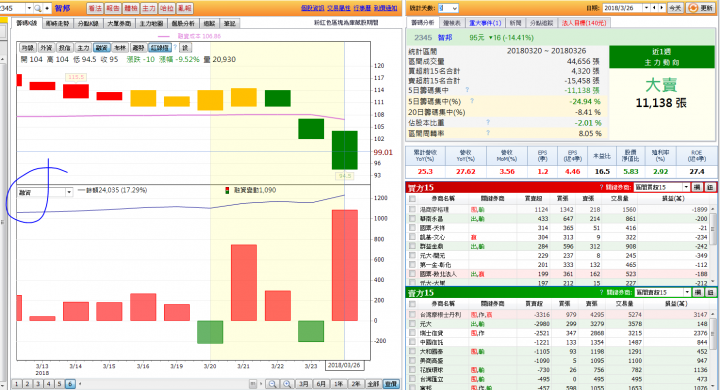
Task: Click small left arrow after page button 6
Action: pyautogui.click(x=80, y=384)
